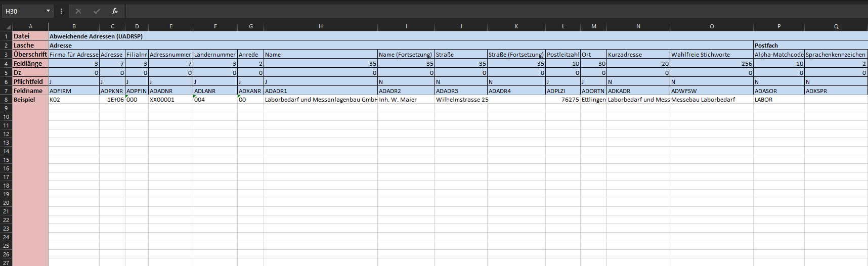868x266 pixels.
Task: Click the 'Anrede' header cell
Action: tap(251, 55)
